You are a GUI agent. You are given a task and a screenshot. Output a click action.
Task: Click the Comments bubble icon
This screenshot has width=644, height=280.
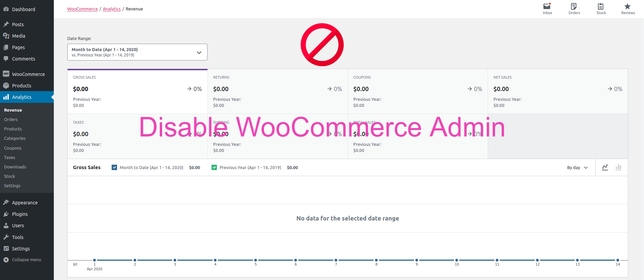6,59
